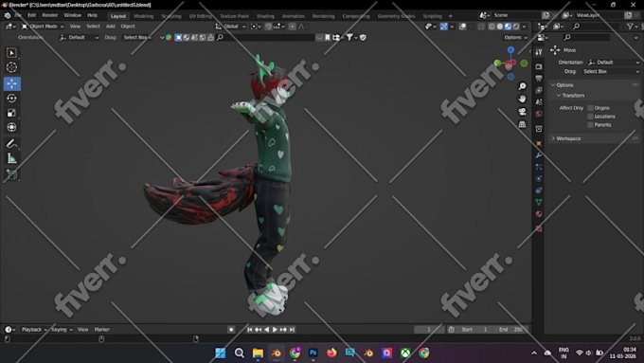Open the timeline Marker menu
644x363 pixels.
point(102,330)
